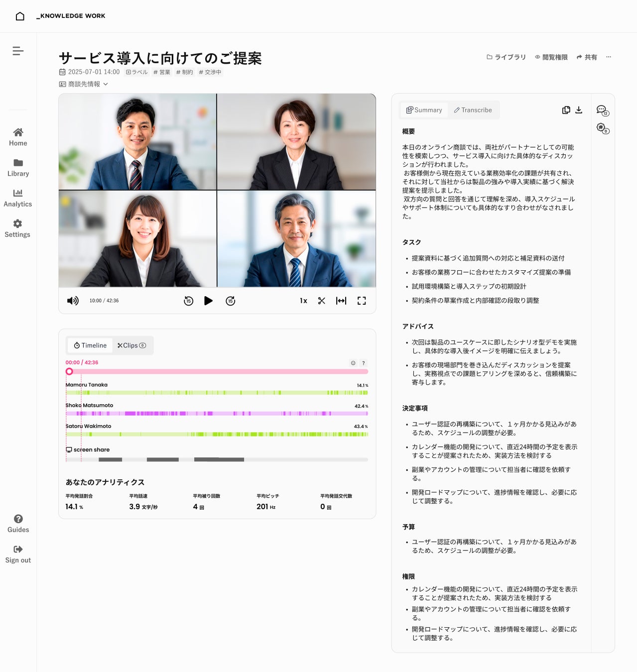Image resolution: width=637 pixels, height=672 pixels.
Task: Click 平均発話割合 value 14.1%
Action: [x=74, y=507]
